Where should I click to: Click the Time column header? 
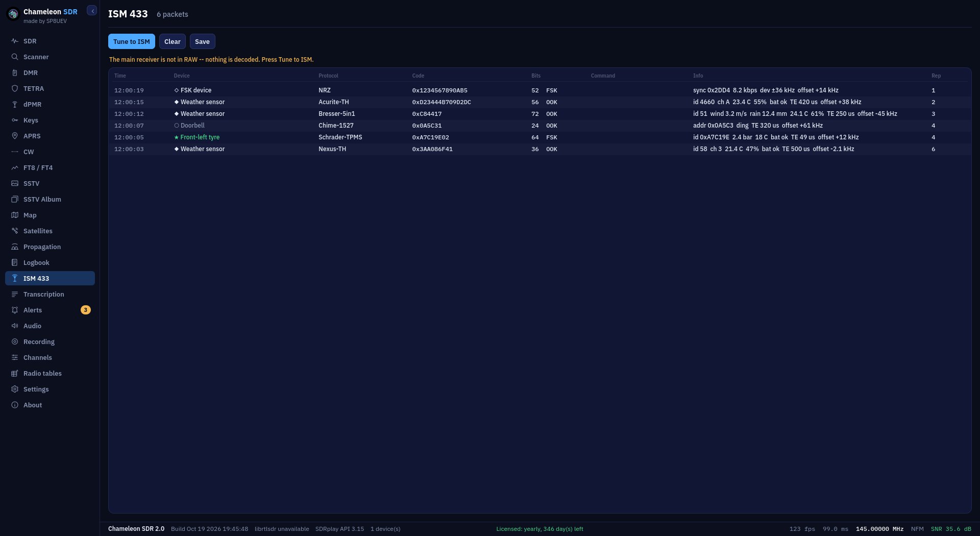pos(120,76)
